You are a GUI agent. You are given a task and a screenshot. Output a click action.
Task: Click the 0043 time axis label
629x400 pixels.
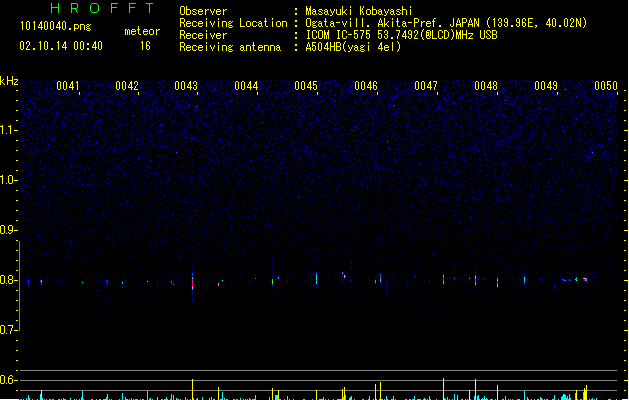pyautogui.click(x=186, y=86)
